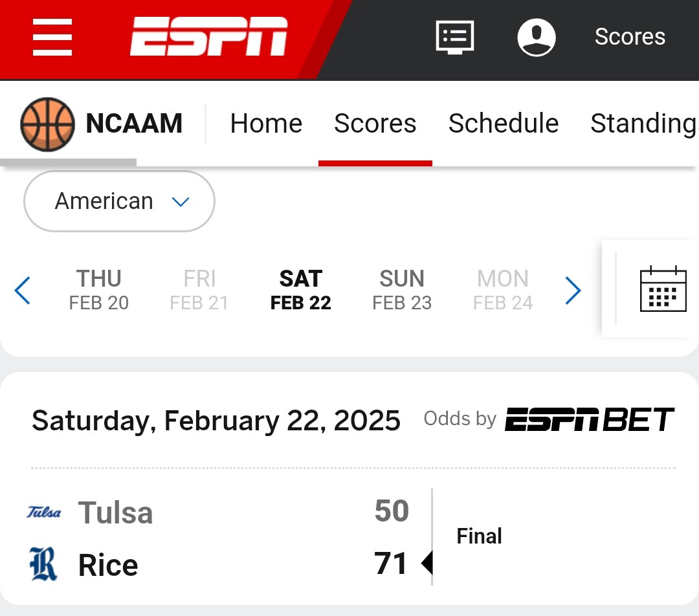
Task: Click the ESPN BET logo
Action: click(x=589, y=420)
